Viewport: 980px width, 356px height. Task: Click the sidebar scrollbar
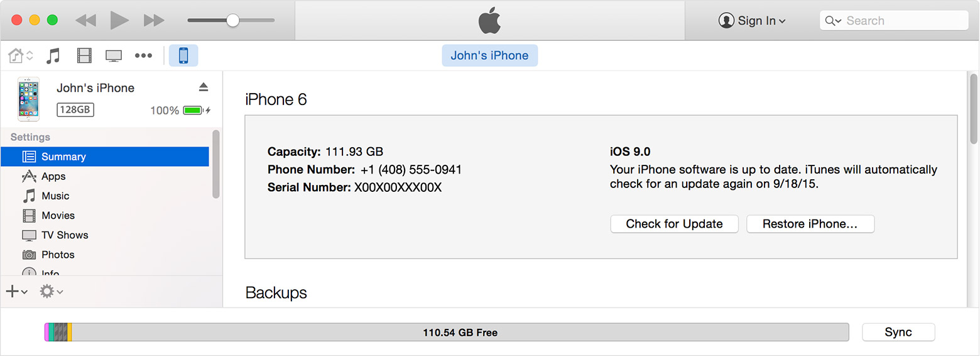216,165
